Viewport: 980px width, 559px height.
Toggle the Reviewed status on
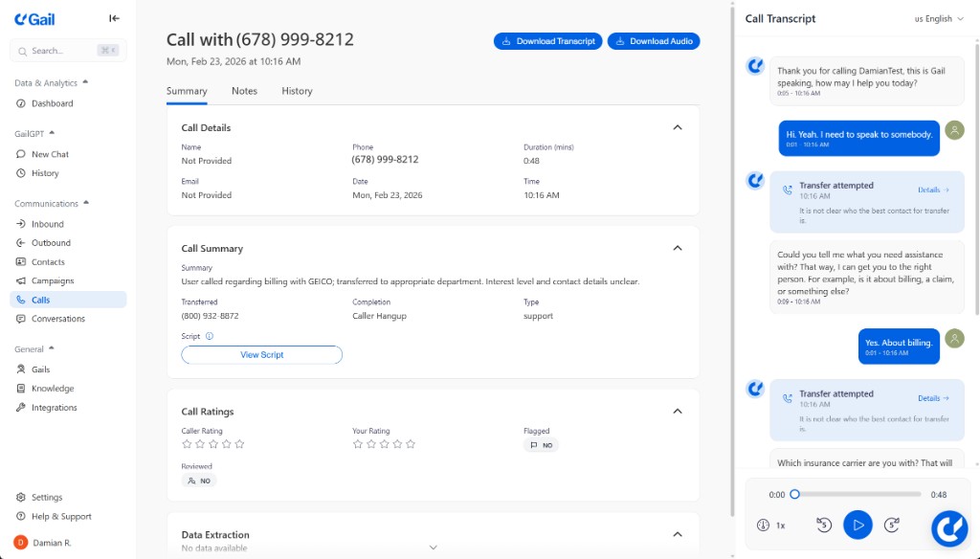tap(199, 480)
